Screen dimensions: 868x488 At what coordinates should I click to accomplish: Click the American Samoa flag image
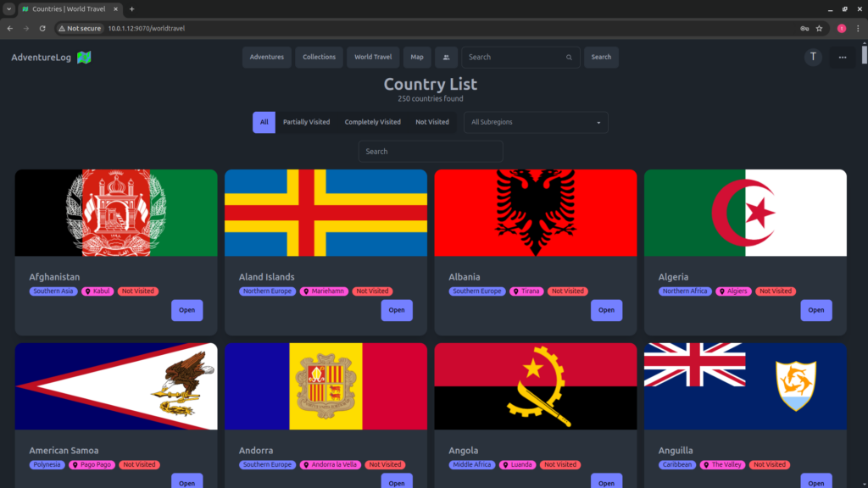(116, 386)
